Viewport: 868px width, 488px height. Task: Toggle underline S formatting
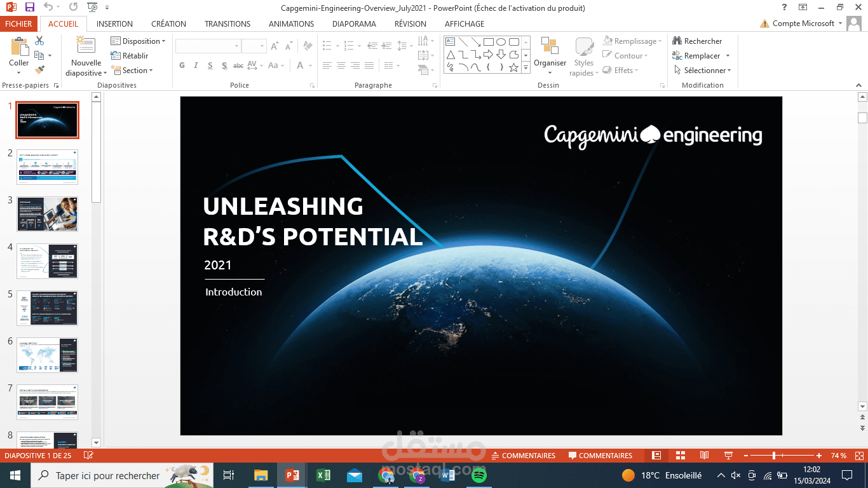tap(210, 65)
